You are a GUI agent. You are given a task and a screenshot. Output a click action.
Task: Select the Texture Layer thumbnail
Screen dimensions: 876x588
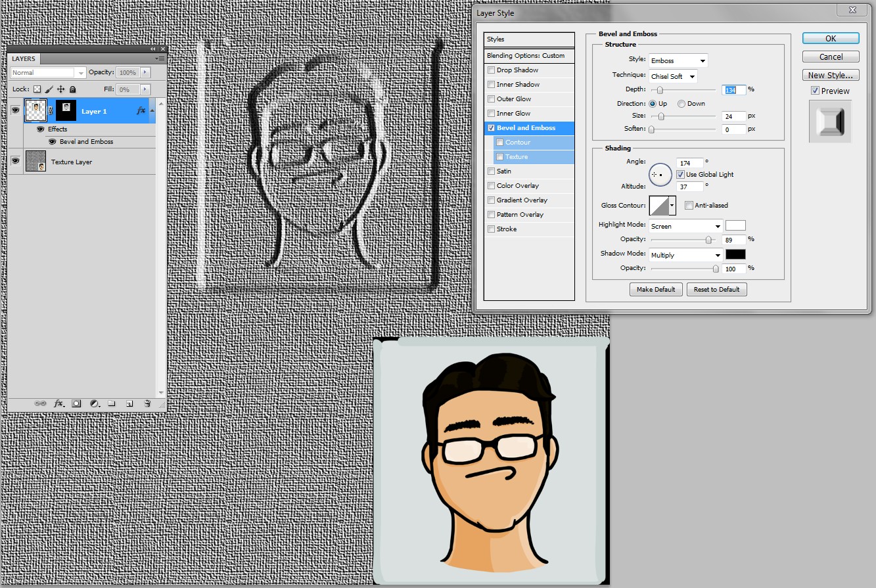[x=35, y=162]
